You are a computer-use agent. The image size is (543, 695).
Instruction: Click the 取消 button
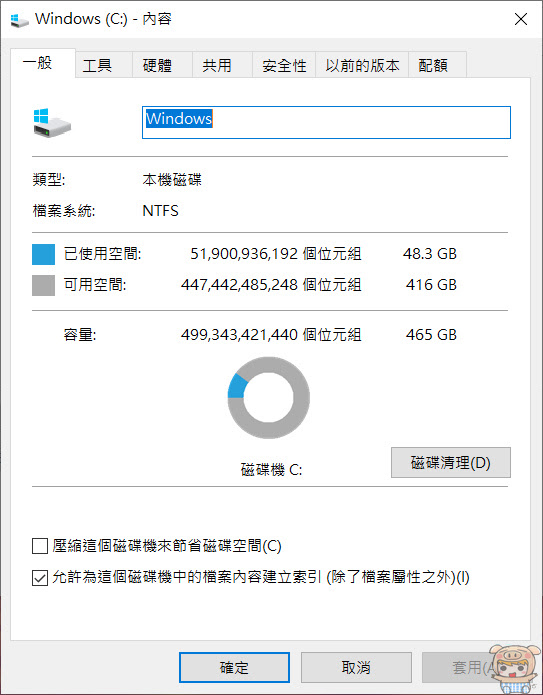click(356, 667)
